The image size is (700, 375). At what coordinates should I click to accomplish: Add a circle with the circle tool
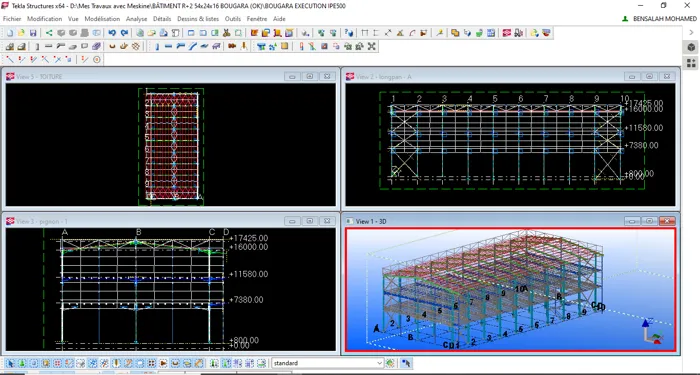coord(96,59)
